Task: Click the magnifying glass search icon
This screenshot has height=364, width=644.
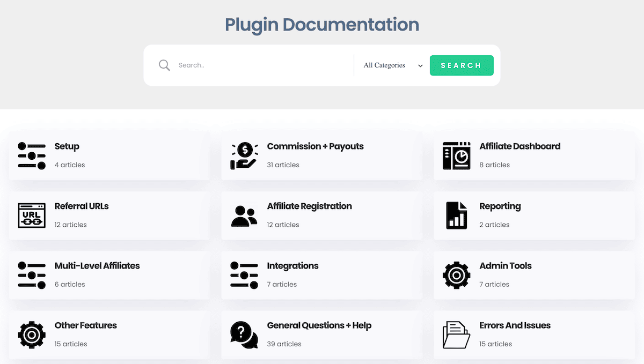Action: point(164,65)
